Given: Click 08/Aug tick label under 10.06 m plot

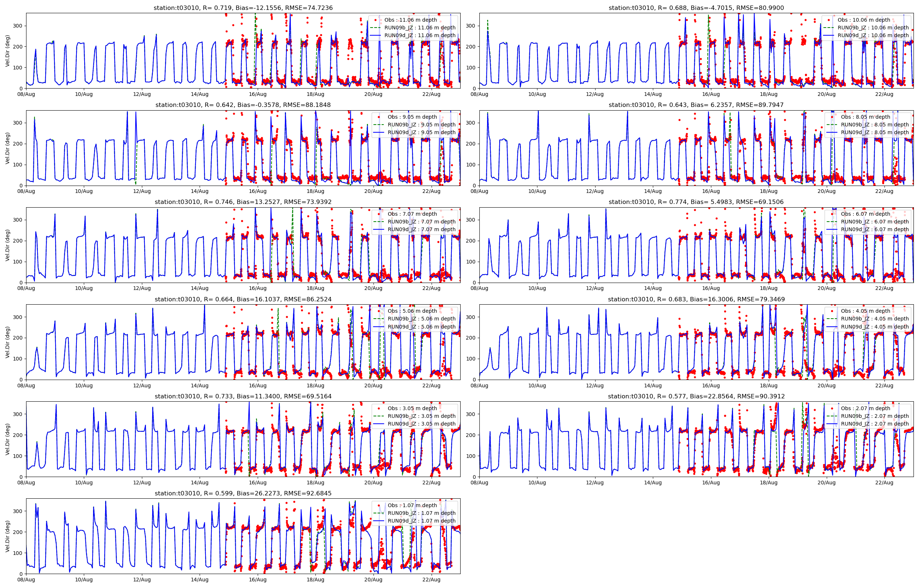Looking at the screenshot, I should [x=479, y=94].
